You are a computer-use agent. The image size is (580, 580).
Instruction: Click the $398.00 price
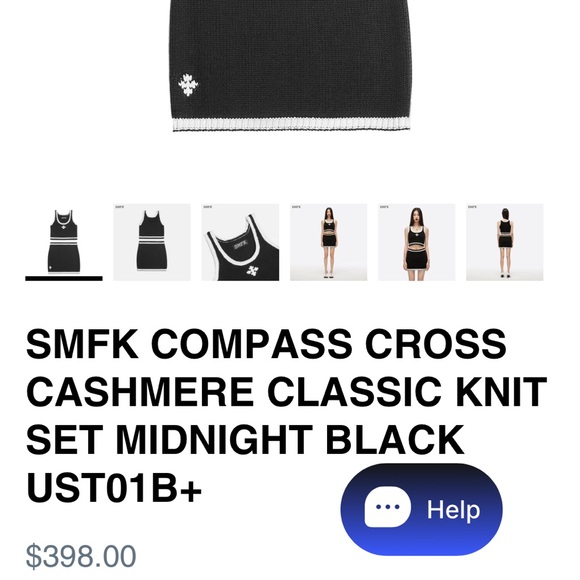81,556
